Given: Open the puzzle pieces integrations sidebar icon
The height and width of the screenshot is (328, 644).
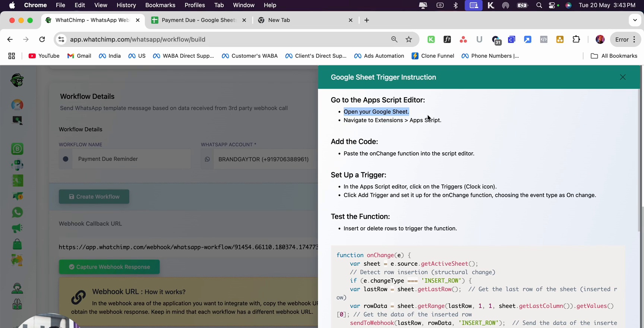Looking at the screenshot, I should [17, 260].
